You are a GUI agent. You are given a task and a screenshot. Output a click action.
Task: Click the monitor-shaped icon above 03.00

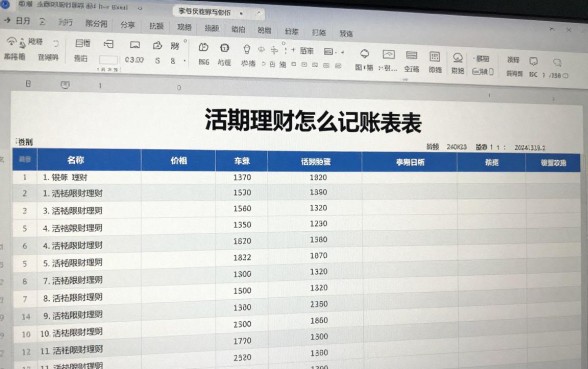click(x=135, y=45)
